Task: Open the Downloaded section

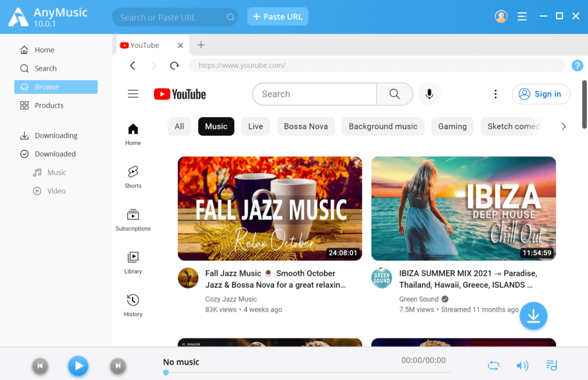Action: (56, 154)
